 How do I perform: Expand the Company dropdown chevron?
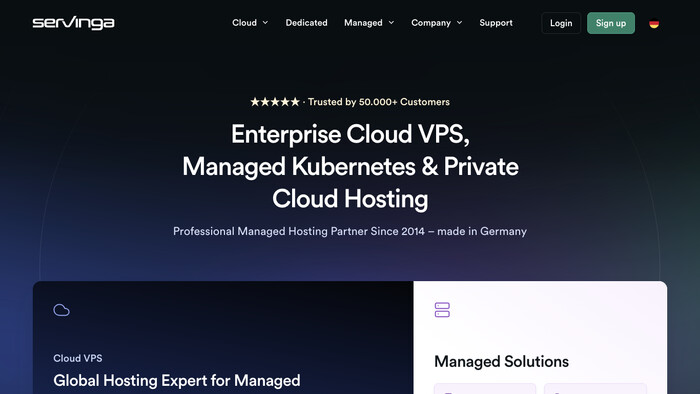pos(459,23)
